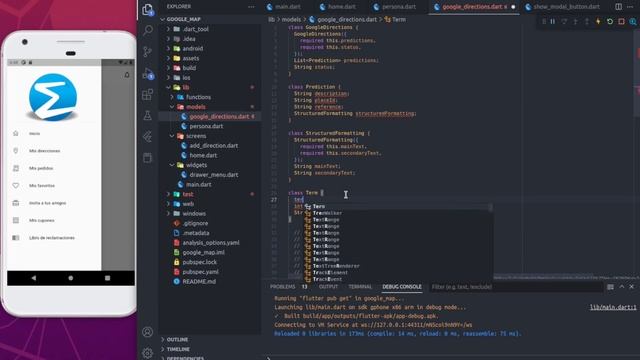Collapse the lib folder
The height and width of the screenshot is (360, 640).
click(x=186, y=87)
